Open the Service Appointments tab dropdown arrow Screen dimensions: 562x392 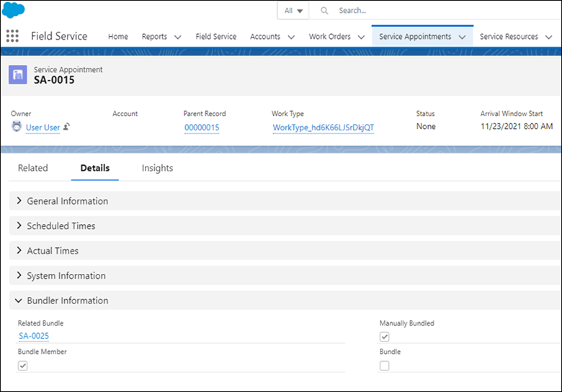pyautogui.click(x=462, y=37)
